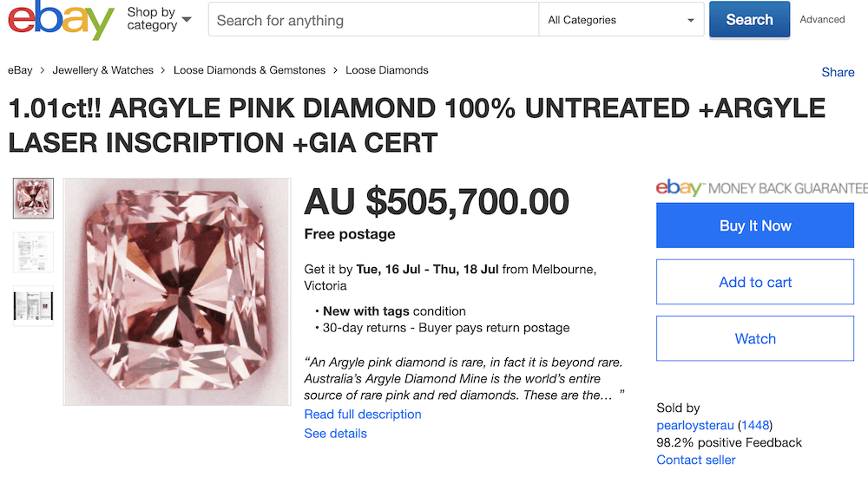Image resolution: width=868 pixels, height=477 pixels.
Task: Click the Share link
Action: coord(838,72)
